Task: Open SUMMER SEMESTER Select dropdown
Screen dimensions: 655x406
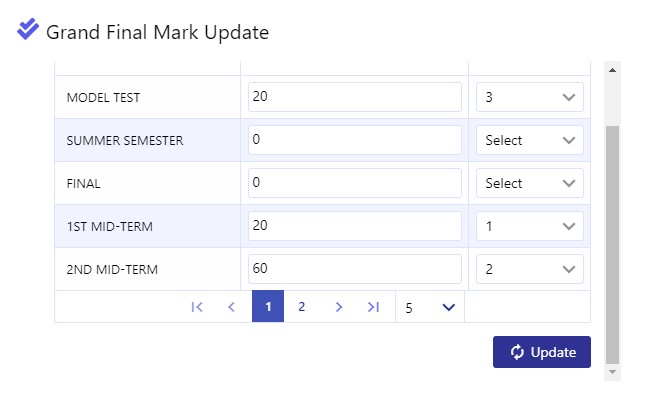Action: click(530, 140)
